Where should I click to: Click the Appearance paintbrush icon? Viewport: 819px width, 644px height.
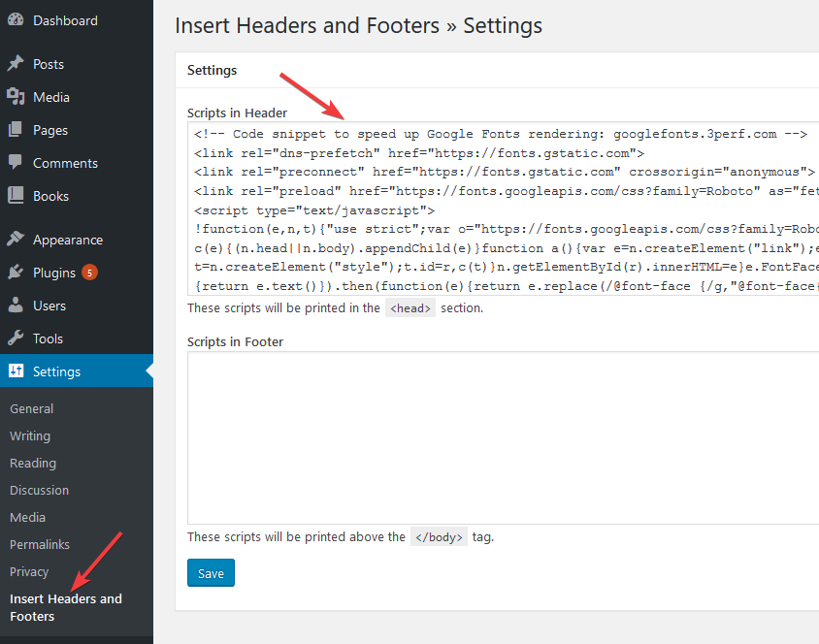click(16, 239)
